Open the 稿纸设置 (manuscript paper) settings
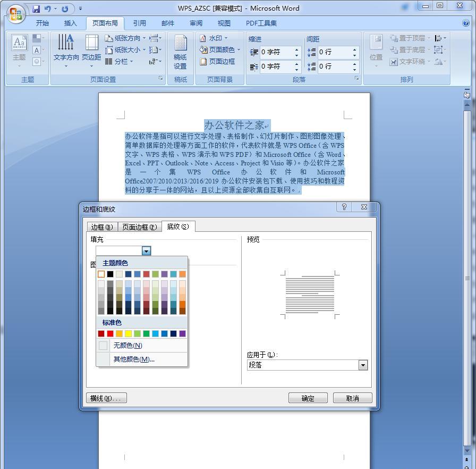 point(181,52)
